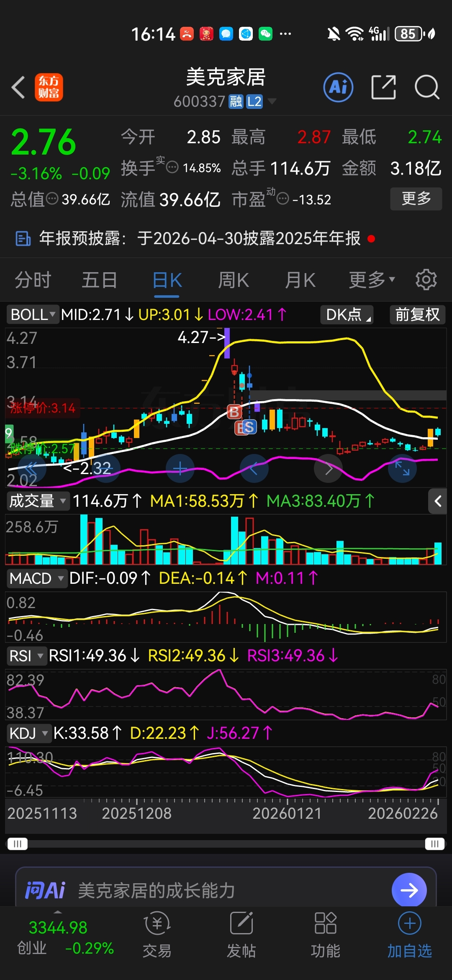Screen dimensions: 452x980
Task: Open 发帖 post icon
Action: click(x=241, y=935)
